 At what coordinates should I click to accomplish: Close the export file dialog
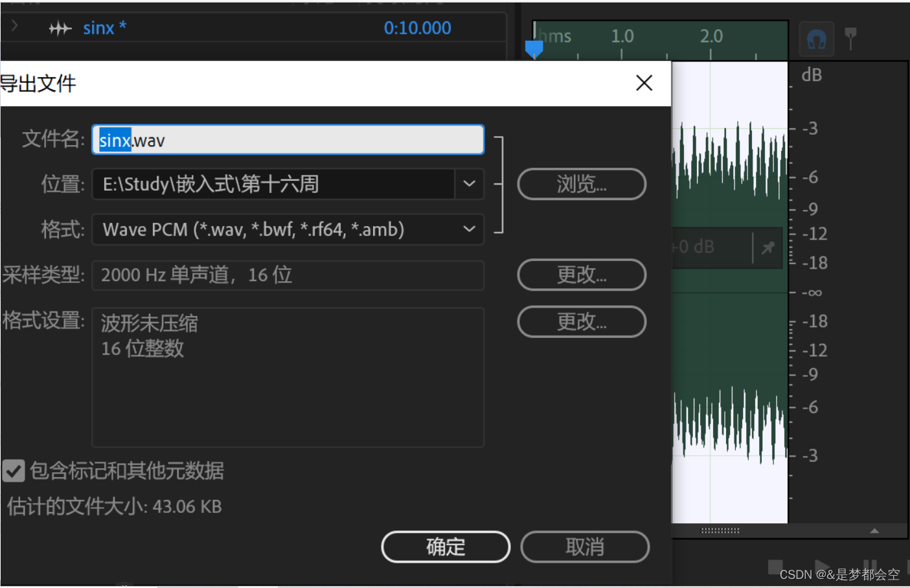click(644, 83)
